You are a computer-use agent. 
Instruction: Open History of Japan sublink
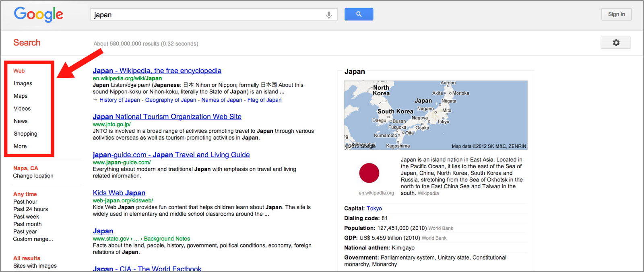(x=120, y=100)
